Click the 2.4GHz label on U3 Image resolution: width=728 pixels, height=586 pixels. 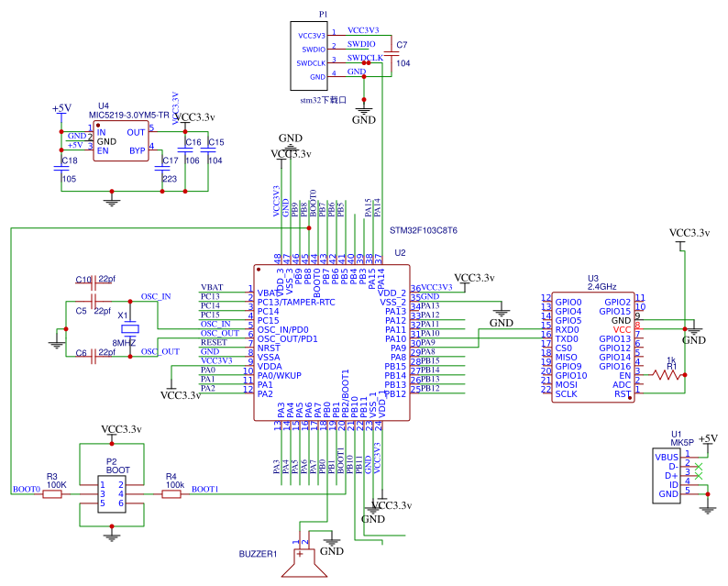coord(601,287)
